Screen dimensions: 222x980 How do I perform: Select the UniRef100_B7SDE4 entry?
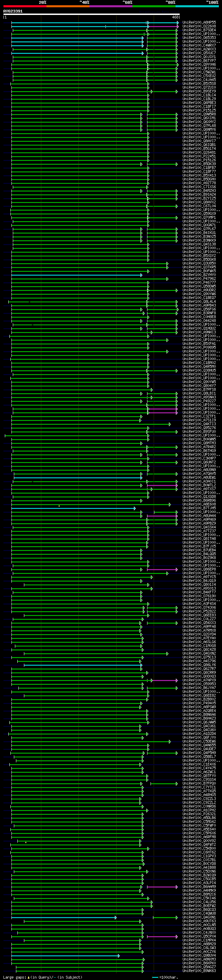(x=199, y=30)
